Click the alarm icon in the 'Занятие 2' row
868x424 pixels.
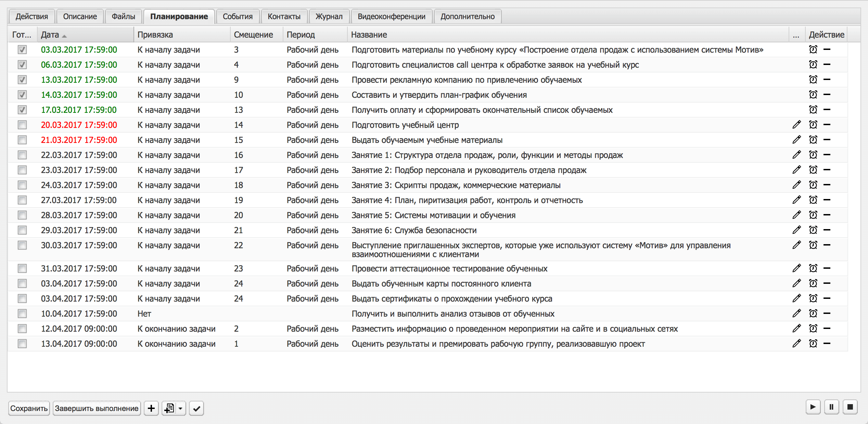(813, 170)
